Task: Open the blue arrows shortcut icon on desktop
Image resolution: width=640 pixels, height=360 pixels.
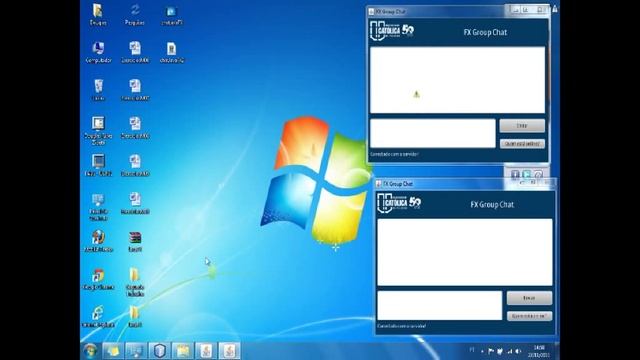Action: [135, 15]
